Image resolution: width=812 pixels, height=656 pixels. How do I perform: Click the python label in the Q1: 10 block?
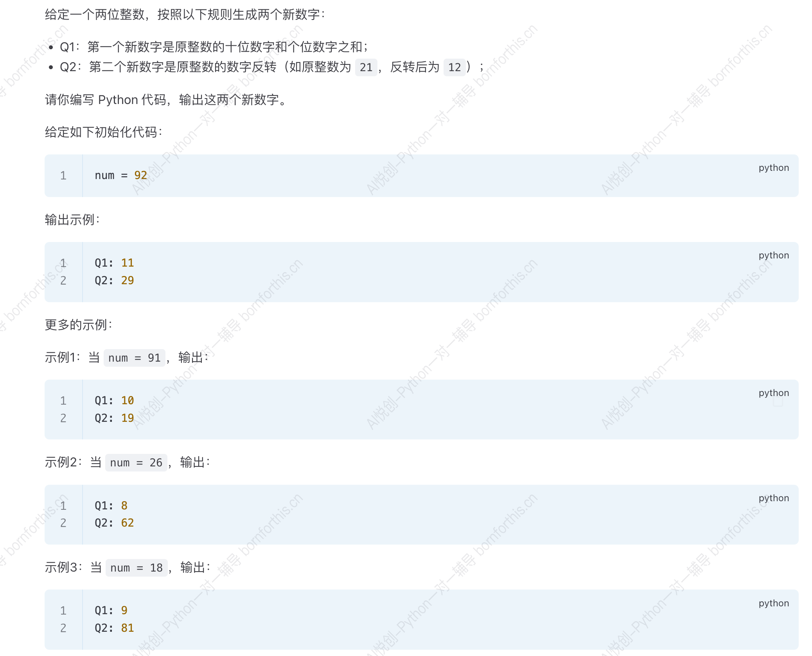(x=774, y=393)
